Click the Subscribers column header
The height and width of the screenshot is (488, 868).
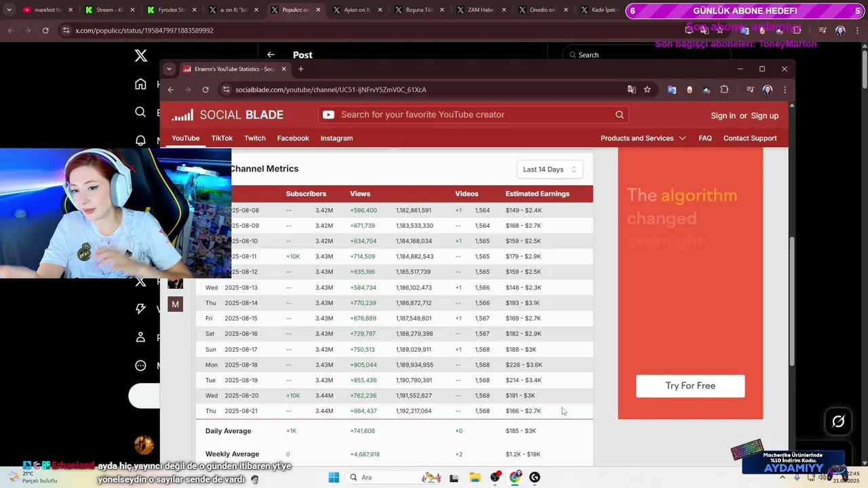click(x=306, y=194)
